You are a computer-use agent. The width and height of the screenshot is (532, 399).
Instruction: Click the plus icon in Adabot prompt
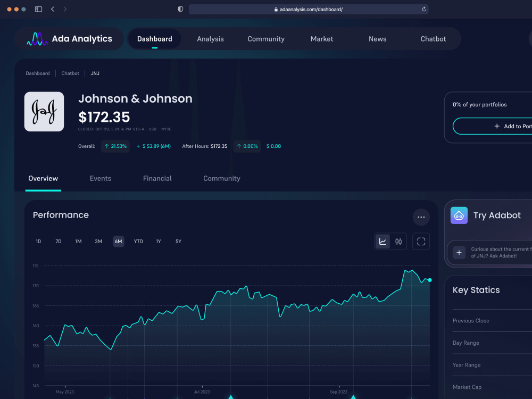tap(459, 252)
